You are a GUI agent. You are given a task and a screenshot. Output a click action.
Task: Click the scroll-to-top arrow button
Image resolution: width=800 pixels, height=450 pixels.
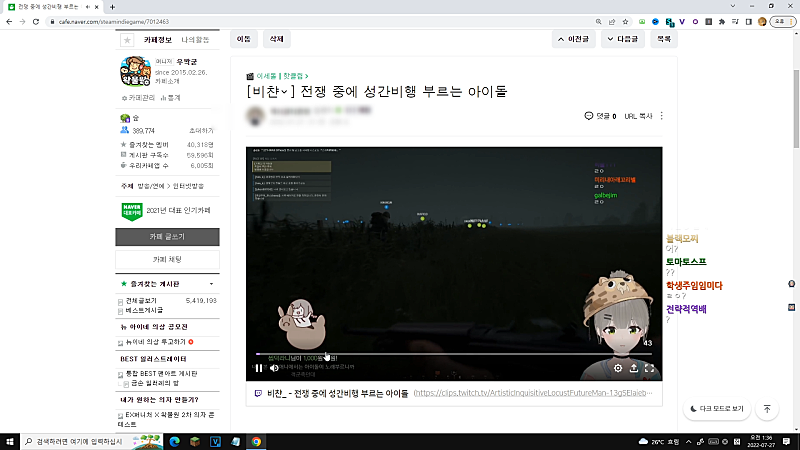click(767, 409)
